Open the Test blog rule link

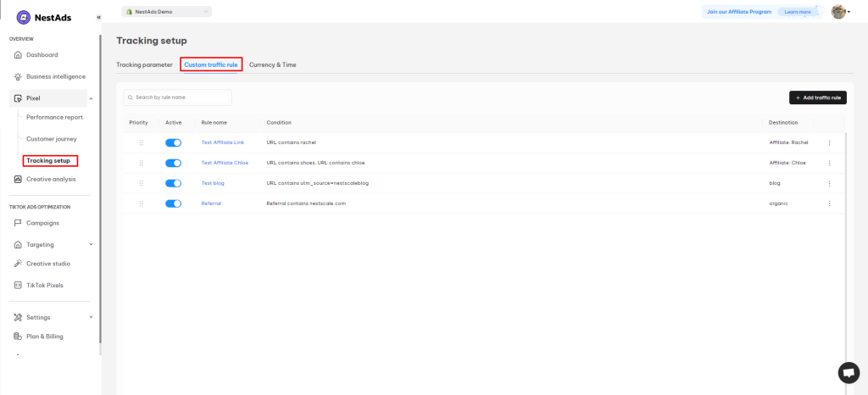(213, 183)
